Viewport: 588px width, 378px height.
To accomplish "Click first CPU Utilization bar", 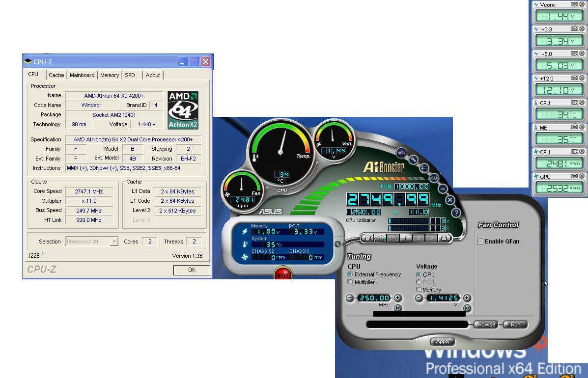I will (x=408, y=220).
